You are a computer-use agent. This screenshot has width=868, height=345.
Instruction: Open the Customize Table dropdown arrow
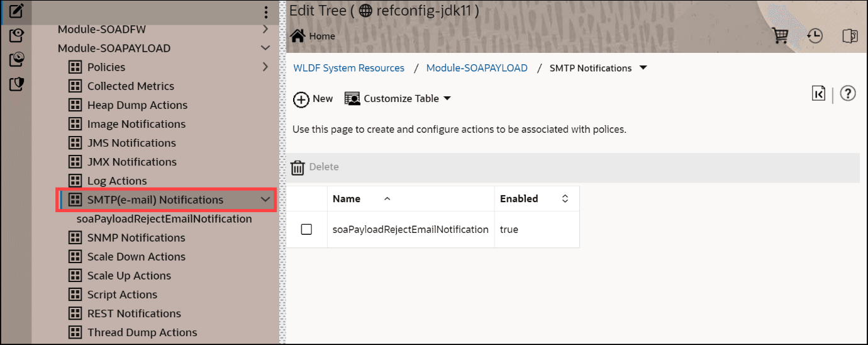click(x=447, y=99)
